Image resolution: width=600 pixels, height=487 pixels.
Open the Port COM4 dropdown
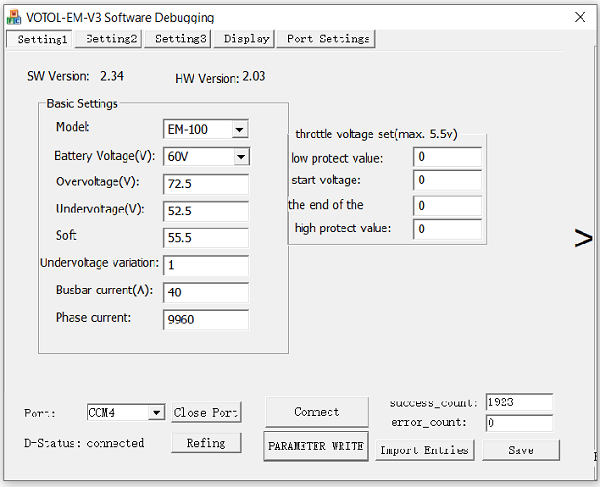pyautogui.click(x=155, y=413)
